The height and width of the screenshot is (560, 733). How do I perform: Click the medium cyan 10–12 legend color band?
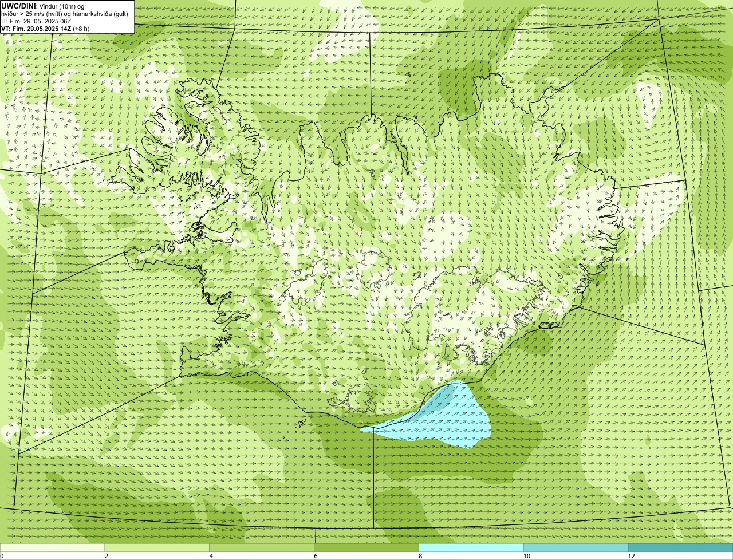(576, 548)
